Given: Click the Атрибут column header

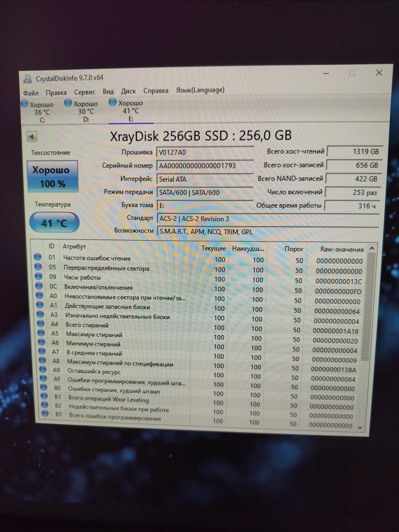Looking at the screenshot, I should click(74, 246).
